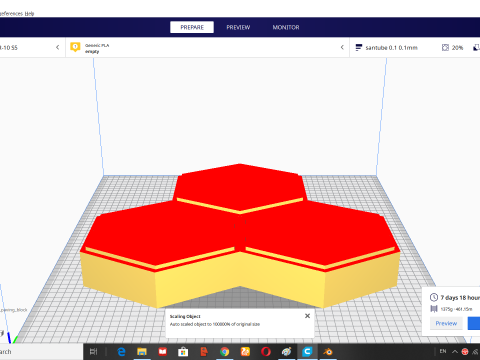This screenshot has width=480, height=360.
Task: Launch Microsoft Edge from taskbar
Action: point(121,351)
